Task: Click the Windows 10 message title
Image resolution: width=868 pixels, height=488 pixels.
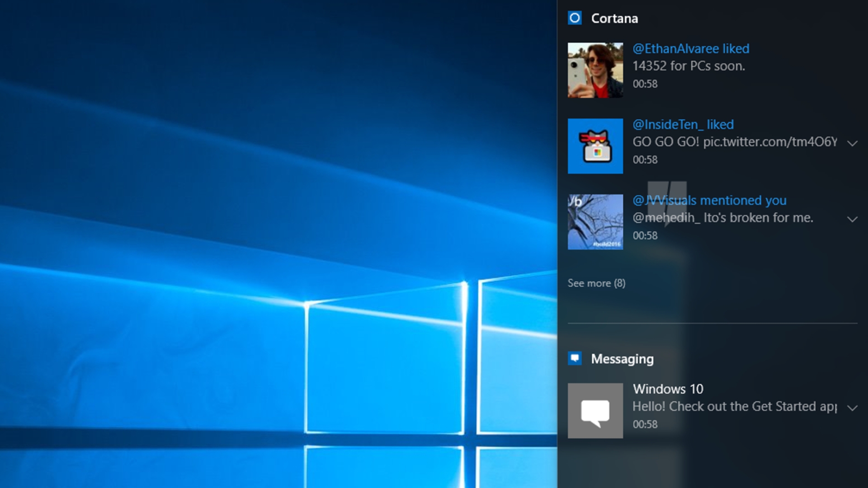Action: [668, 389]
